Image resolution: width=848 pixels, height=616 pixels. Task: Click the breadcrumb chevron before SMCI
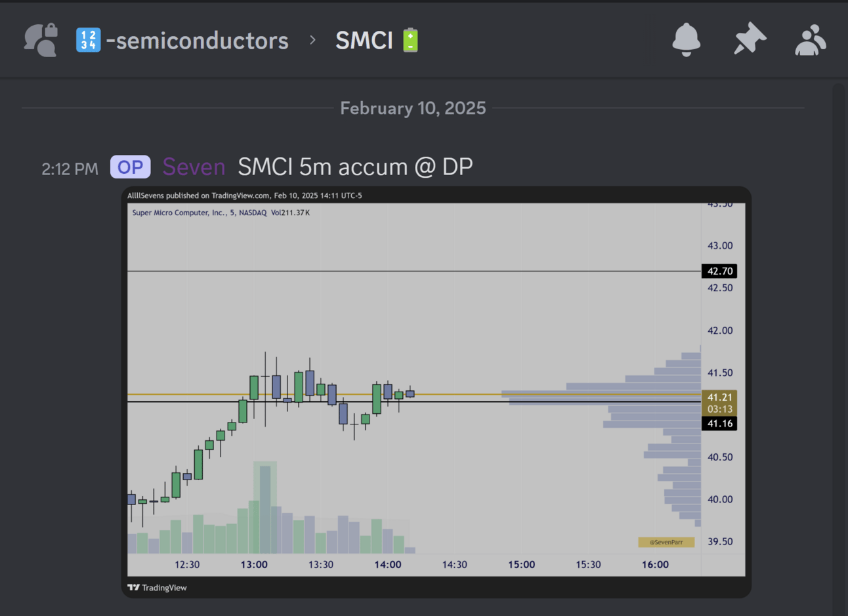312,40
